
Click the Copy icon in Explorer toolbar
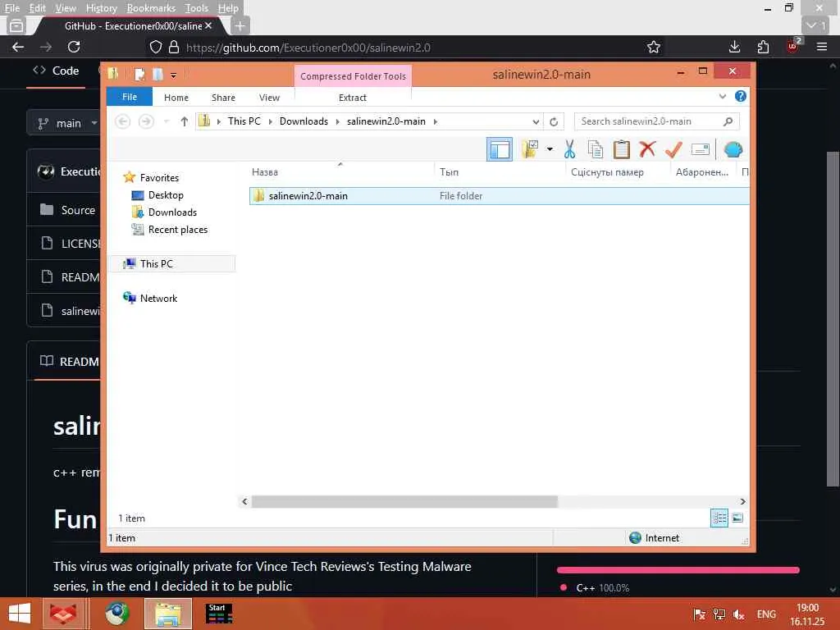tap(596, 149)
